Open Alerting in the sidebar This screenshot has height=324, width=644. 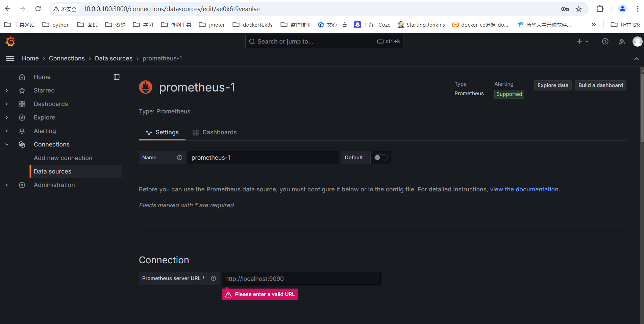click(45, 131)
